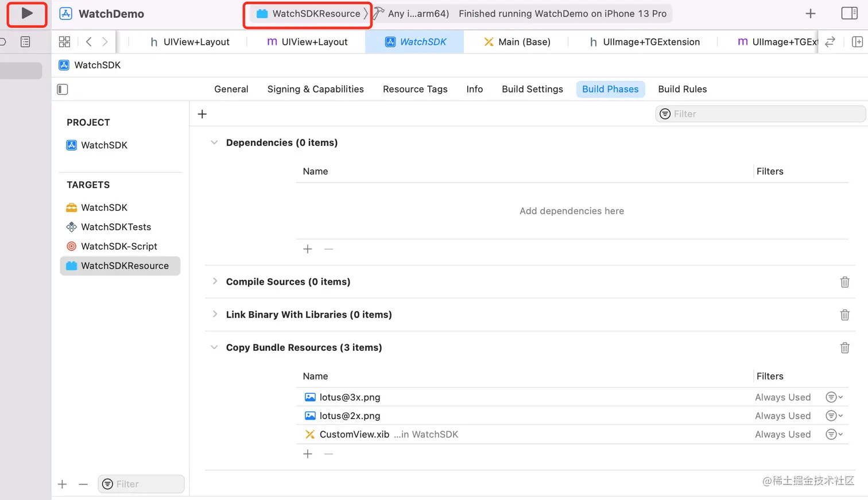The image size is (868, 500).
Task: Add a new target with the bottom plus
Action: click(63, 485)
